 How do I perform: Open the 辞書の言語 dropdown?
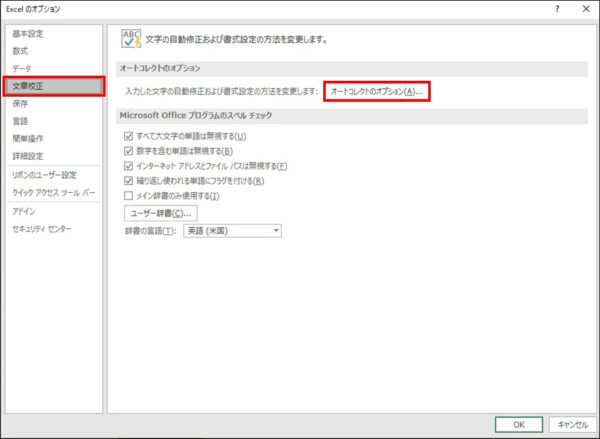[x=232, y=231]
